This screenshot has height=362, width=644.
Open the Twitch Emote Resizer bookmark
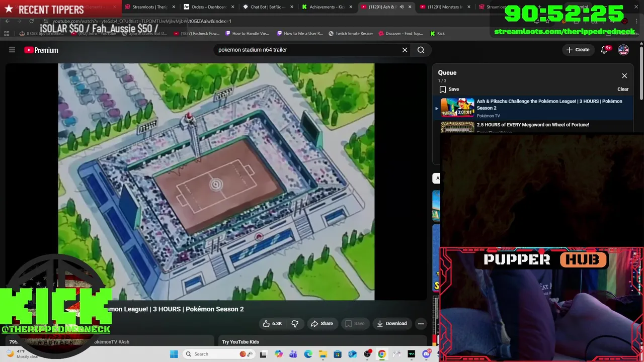click(351, 34)
